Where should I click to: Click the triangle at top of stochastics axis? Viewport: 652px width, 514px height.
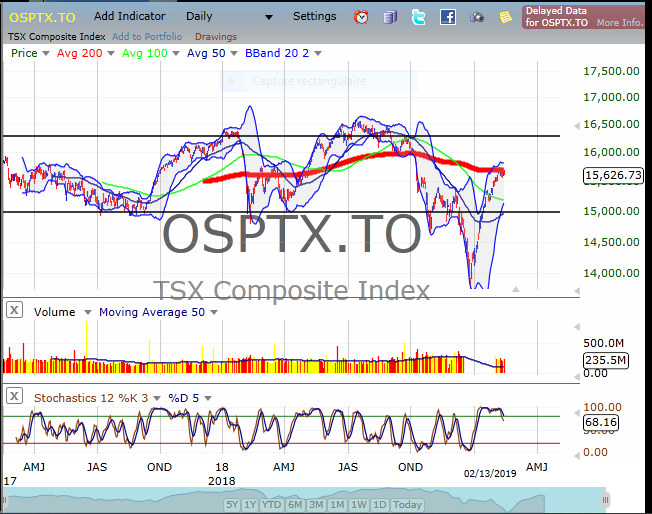pyautogui.click(x=577, y=413)
